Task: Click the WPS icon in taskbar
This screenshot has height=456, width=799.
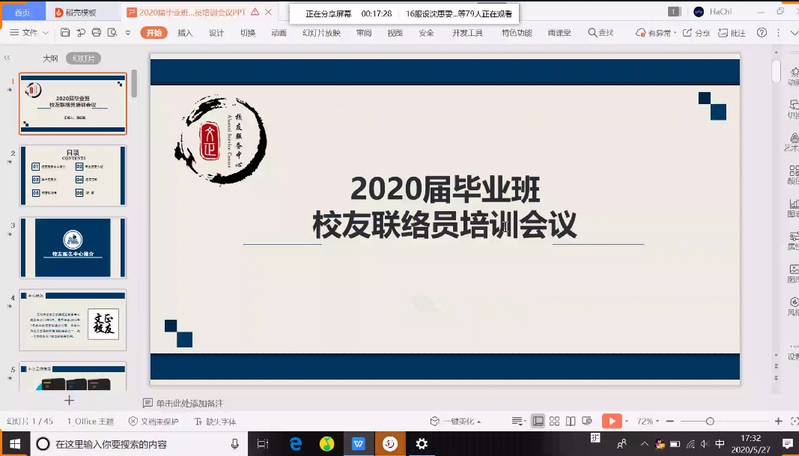Action: tap(358, 443)
